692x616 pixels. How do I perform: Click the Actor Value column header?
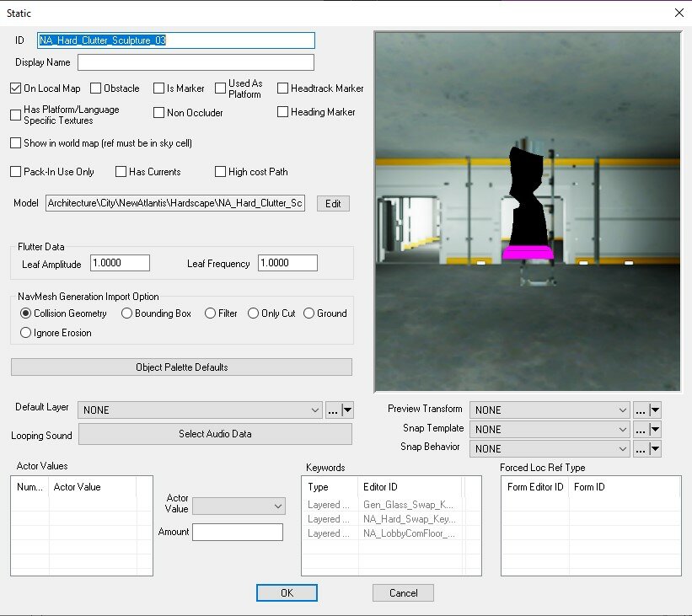[x=93, y=487]
